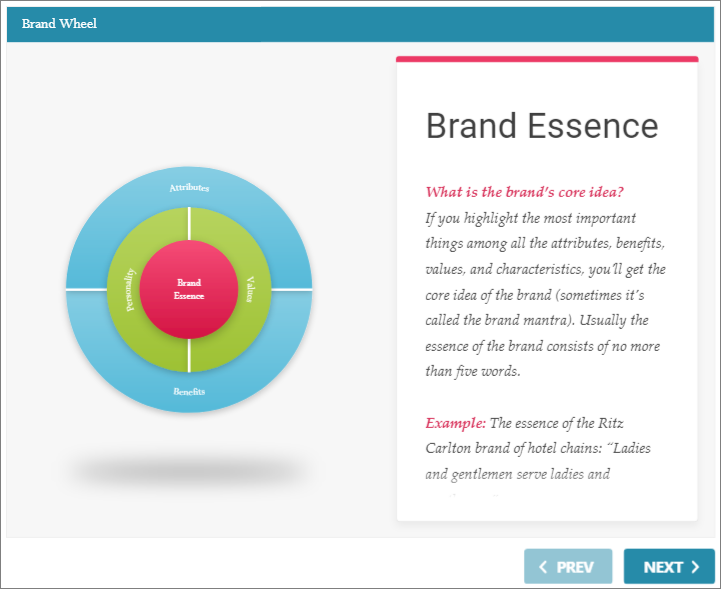The width and height of the screenshot is (721, 589).
Task: Click the Brand Essence center circle
Action: (x=189, y=289)
